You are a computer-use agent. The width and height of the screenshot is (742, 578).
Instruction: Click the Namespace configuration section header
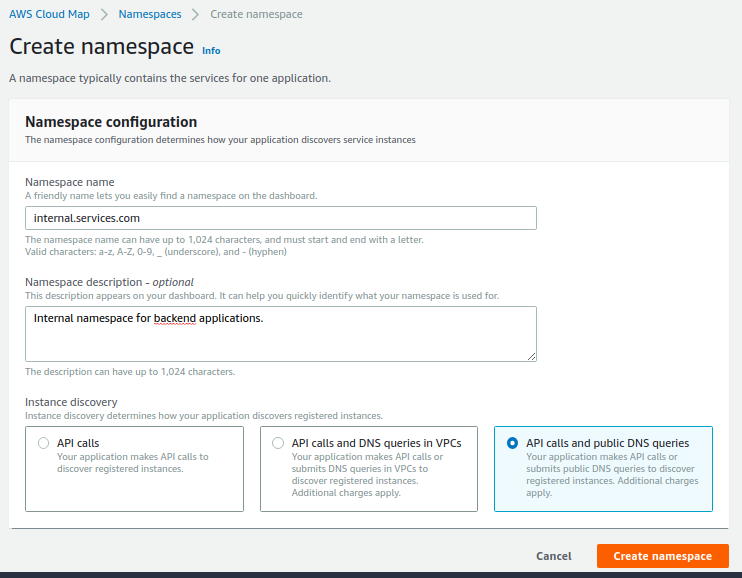(111, 122)
